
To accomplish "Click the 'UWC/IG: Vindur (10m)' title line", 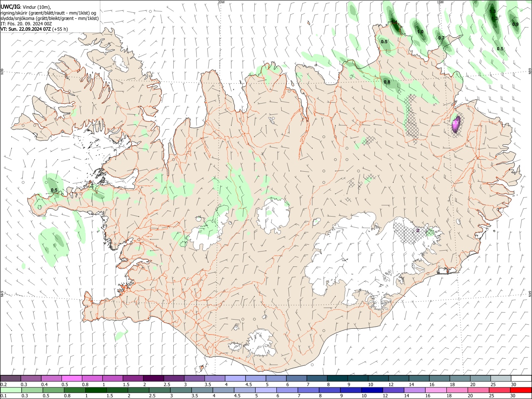I will (x=26, y=7).
